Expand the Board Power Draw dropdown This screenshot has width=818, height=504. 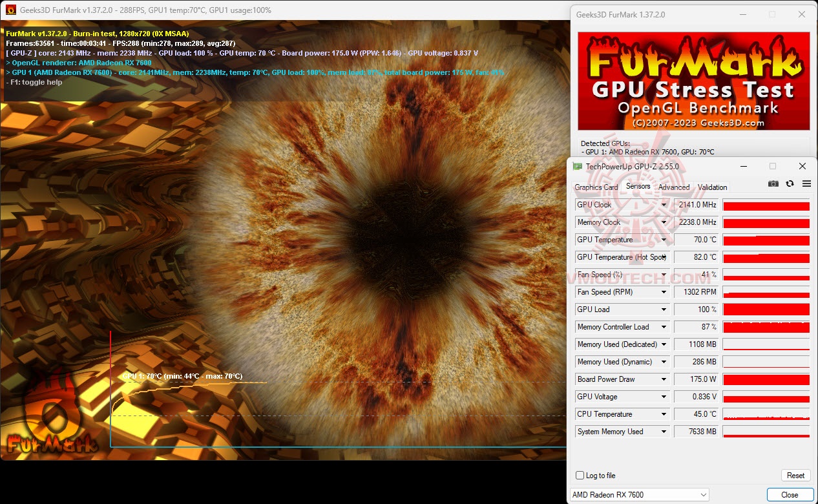click(664, 379)
